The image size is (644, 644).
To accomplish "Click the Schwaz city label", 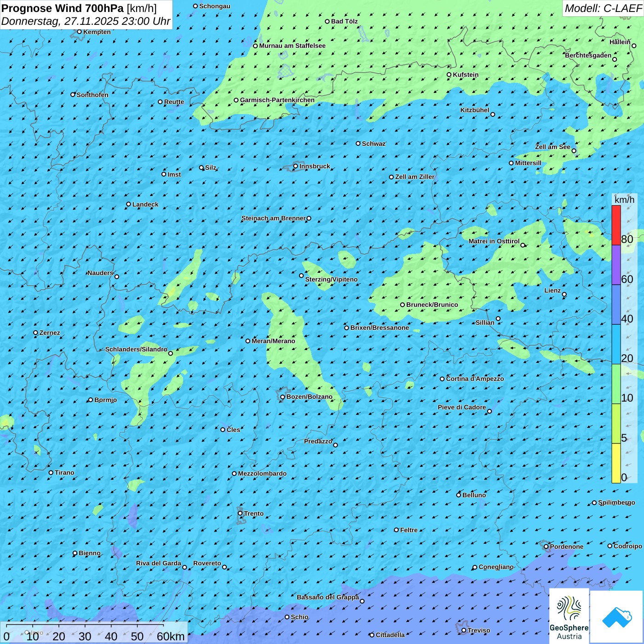I will (x=374, y=144).
